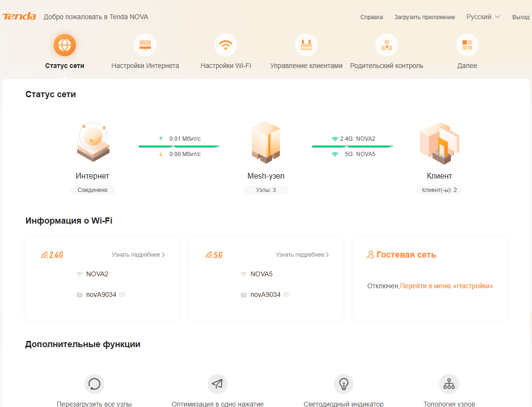
Task: Click the Mesh-узел label
Action: point(266,176)
